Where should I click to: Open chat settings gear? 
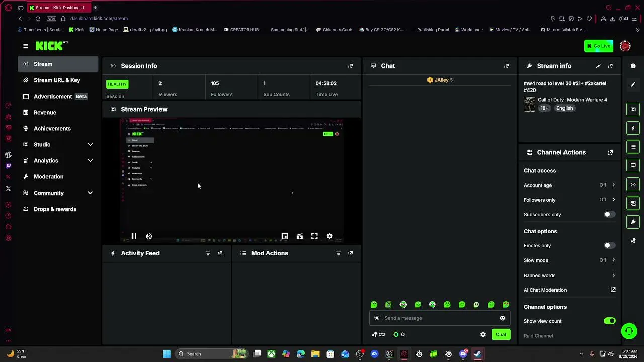483,334
